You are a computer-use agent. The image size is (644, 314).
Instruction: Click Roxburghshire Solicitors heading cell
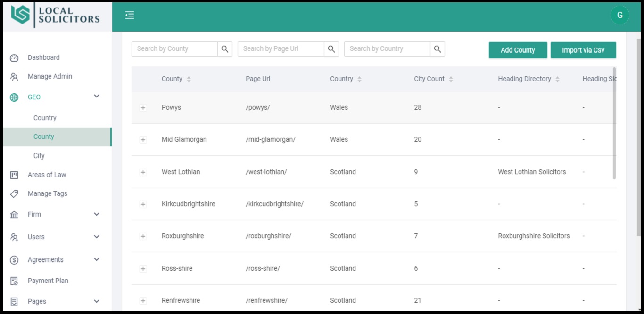point(534,236)
